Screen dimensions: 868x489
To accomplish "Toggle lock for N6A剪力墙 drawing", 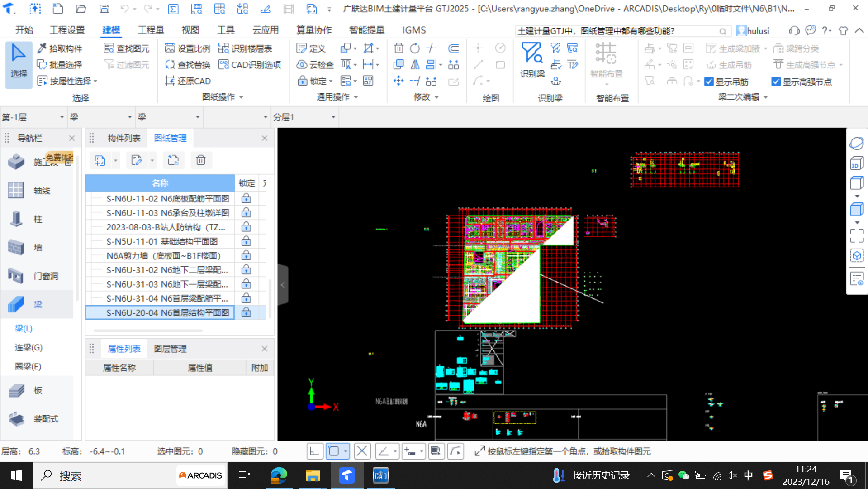I will coord(246,256).
